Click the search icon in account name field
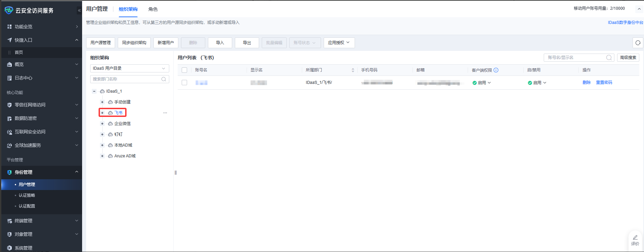644x252 pixels. [609, 58]
